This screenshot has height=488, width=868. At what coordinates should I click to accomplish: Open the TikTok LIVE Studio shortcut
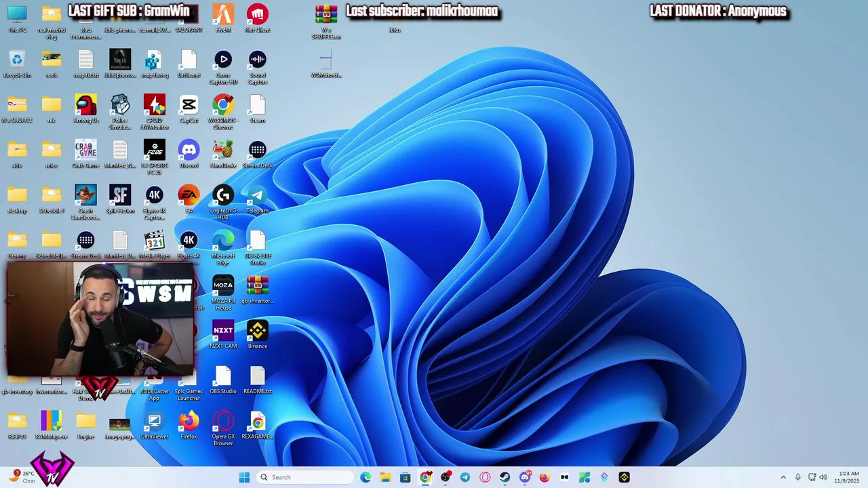pyautogui.click(x=257, y=247)
